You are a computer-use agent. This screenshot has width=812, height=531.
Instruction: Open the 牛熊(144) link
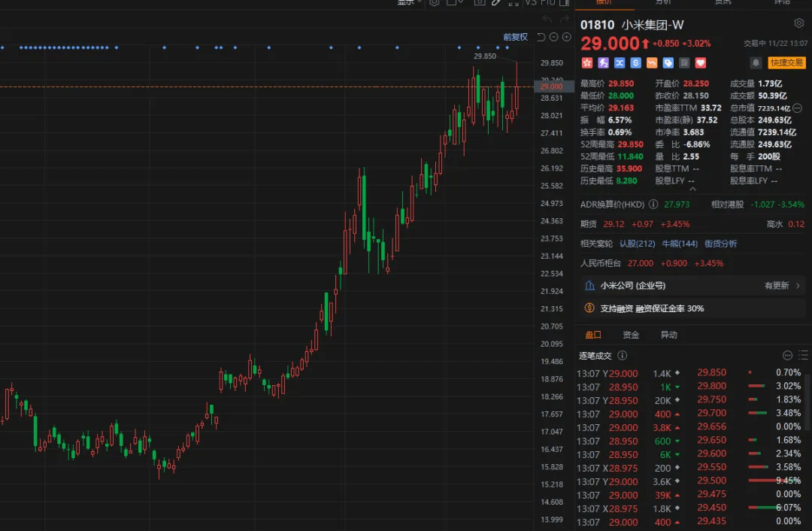click(680, 244)
